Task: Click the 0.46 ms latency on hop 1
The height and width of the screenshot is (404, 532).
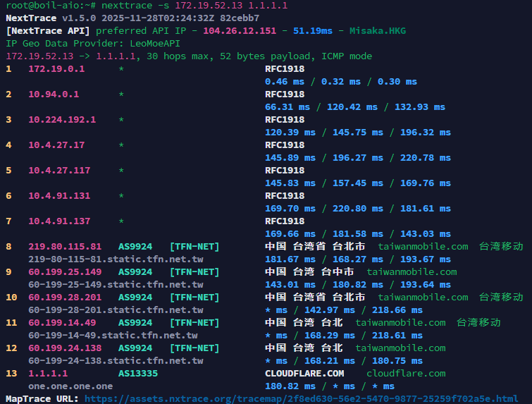Action: coord(285,82)
